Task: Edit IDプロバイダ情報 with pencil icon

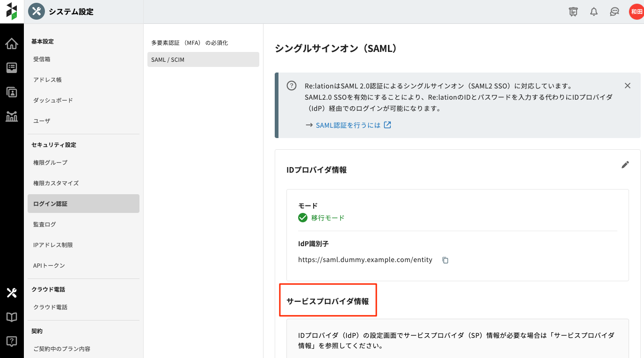Action: point(625,165)
